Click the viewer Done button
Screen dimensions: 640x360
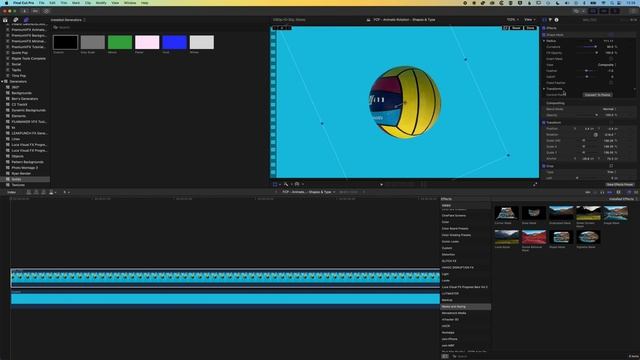click(x=530, y=28)
